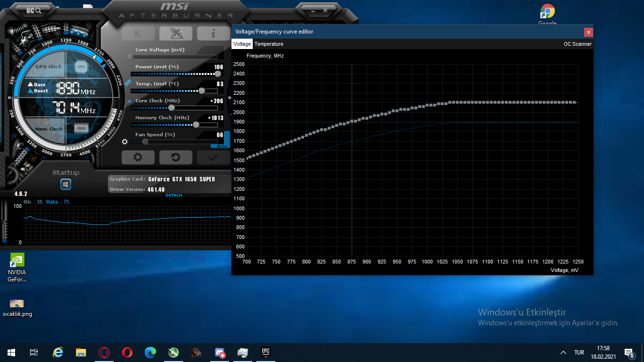Click driver version 461.40 text
Screen dimensions: 644x362
point(156,189)
